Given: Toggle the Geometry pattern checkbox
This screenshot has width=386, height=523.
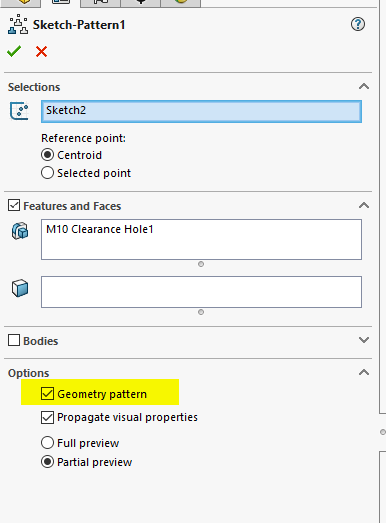Looking at the screenshot, I should tap(47, 394).
